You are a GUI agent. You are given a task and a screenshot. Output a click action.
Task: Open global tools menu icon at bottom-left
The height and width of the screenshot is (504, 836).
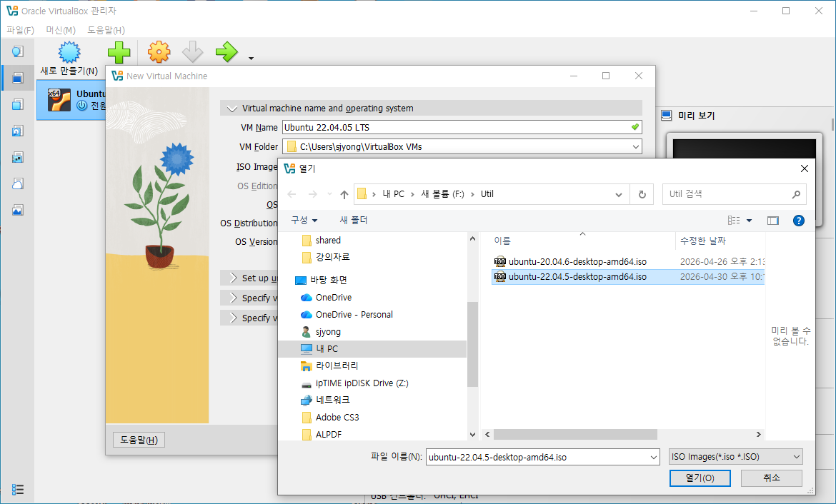tap(18, 489)
